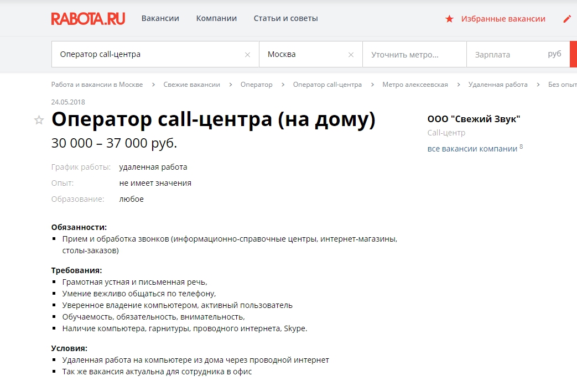Open the руб currency selector
The width and height of the screenshot is (577, 392).
[x=555, y=54]
